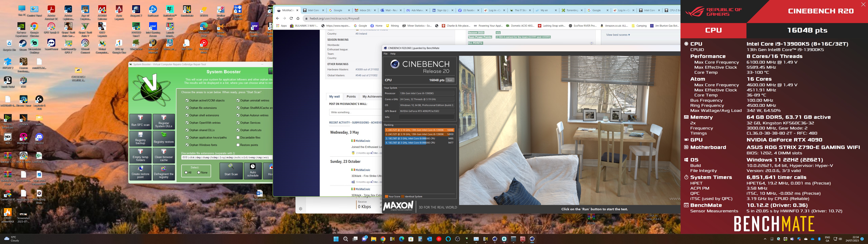
Task: Select the All radio button
Action: 186,172
